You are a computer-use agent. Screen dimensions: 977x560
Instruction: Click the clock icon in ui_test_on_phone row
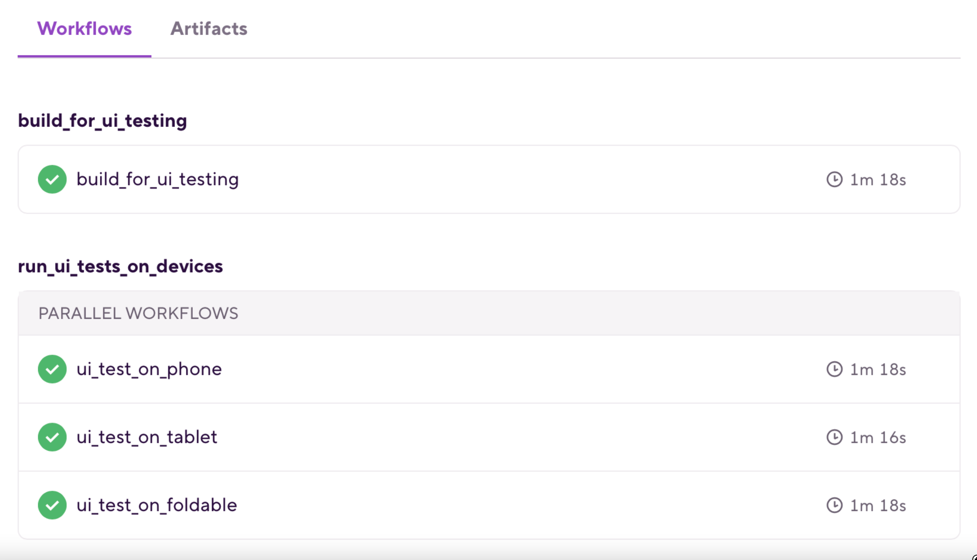click(834, 369)
